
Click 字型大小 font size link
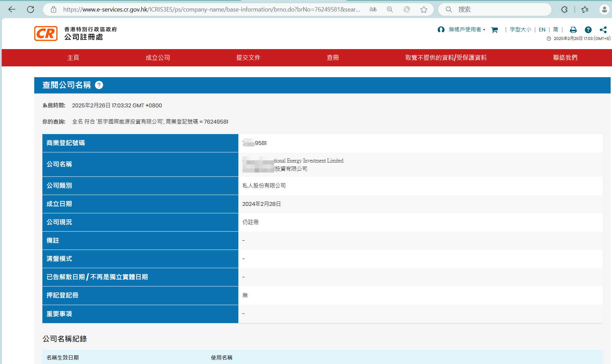(x=520, y=30)
